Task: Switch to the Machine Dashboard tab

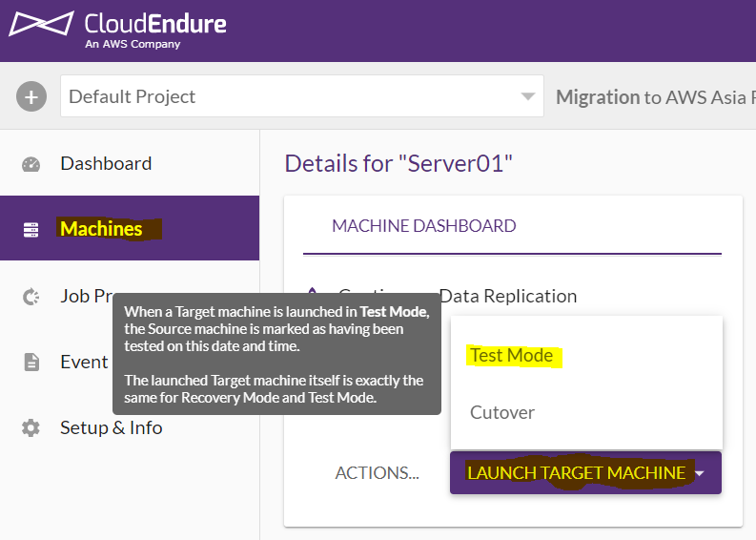Action: pos(424,226)
